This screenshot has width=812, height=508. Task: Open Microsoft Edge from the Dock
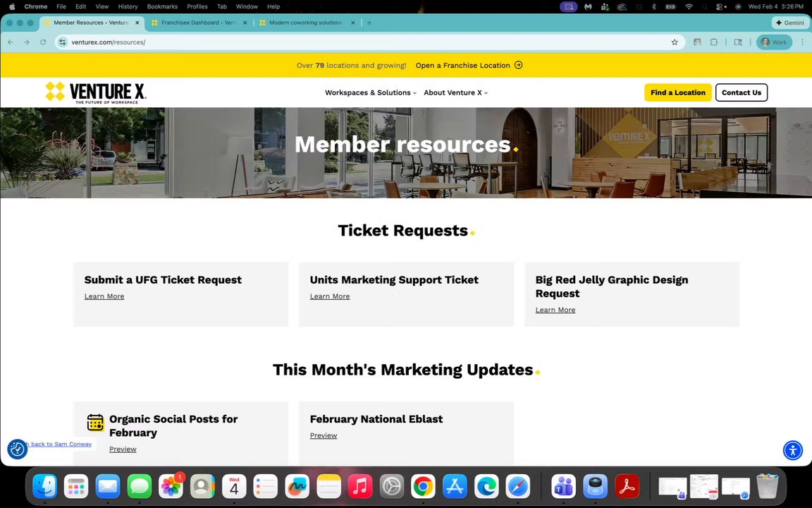(x=487, y=487)
